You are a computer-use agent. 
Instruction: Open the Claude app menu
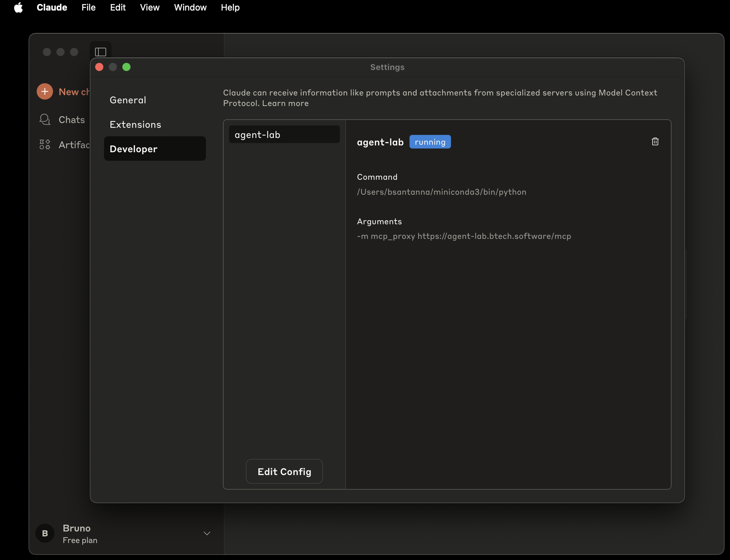[x=52, y=7]
